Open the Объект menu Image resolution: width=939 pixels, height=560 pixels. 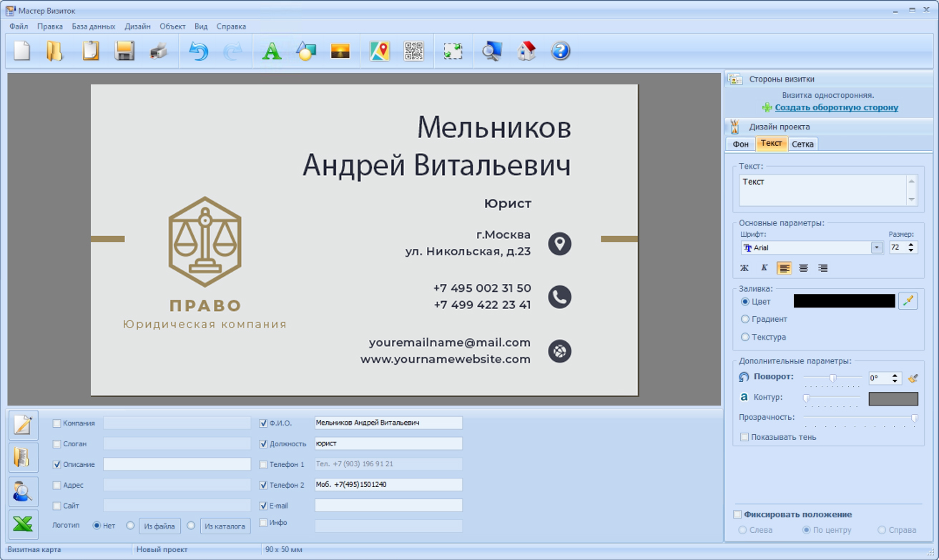[x=172, y=26]
